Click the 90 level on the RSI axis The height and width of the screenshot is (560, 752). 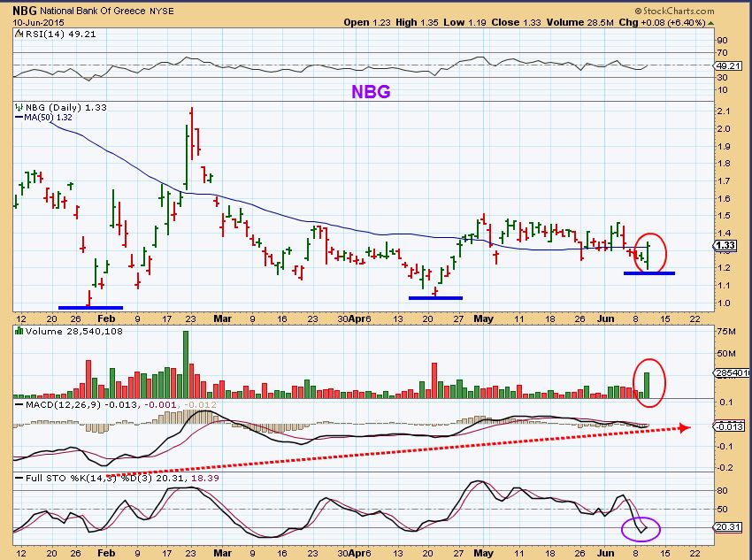click(722, 41)
